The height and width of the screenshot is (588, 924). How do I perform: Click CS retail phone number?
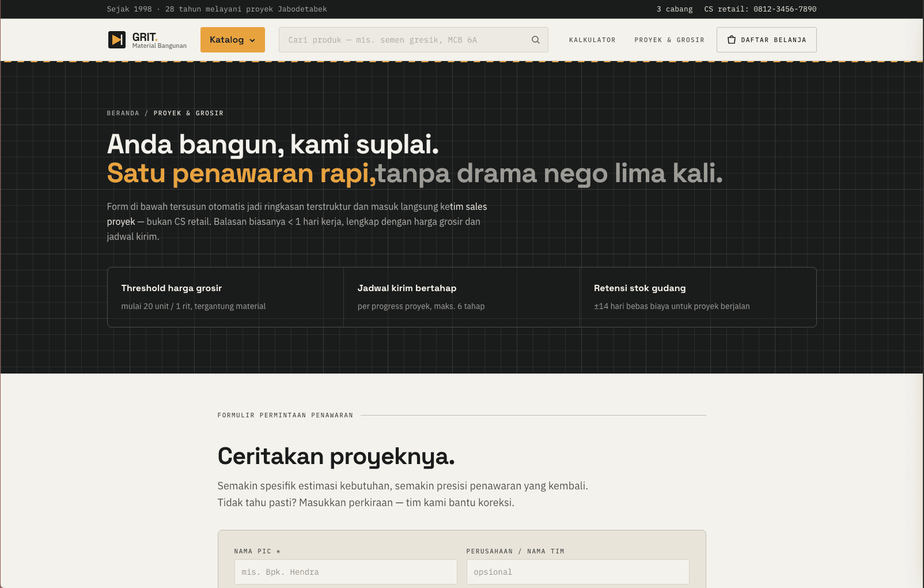click(x=760, y=9)
